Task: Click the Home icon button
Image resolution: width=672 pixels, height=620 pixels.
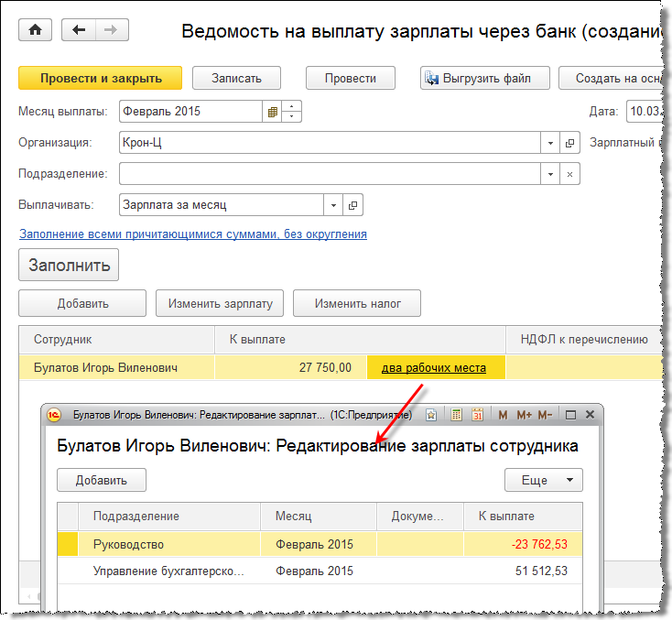Action: pyautogui.click(x=35, y=29)
